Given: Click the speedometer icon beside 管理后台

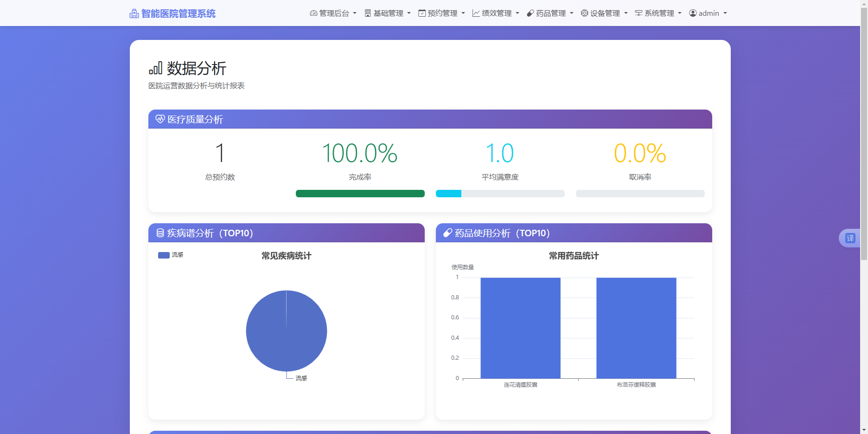Looking at the screenshot, I should 313,13.
